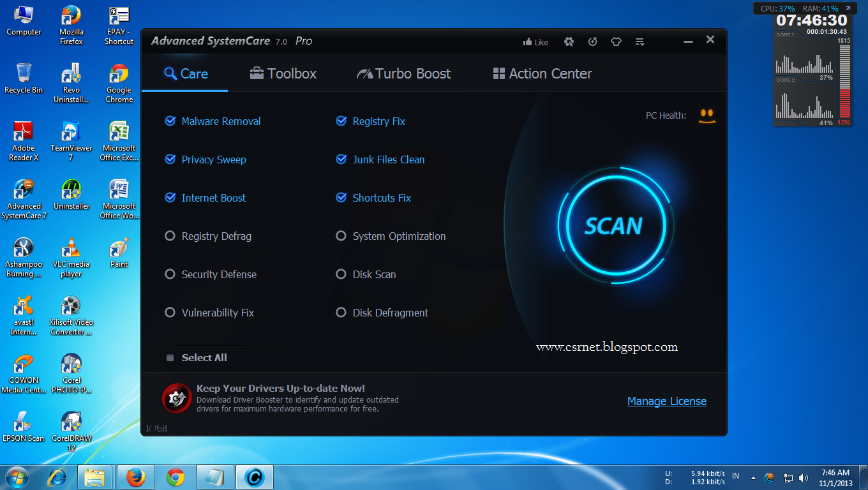Select the EPSON Scan desktop icon
868x490 pixels.
pos(24,427)
